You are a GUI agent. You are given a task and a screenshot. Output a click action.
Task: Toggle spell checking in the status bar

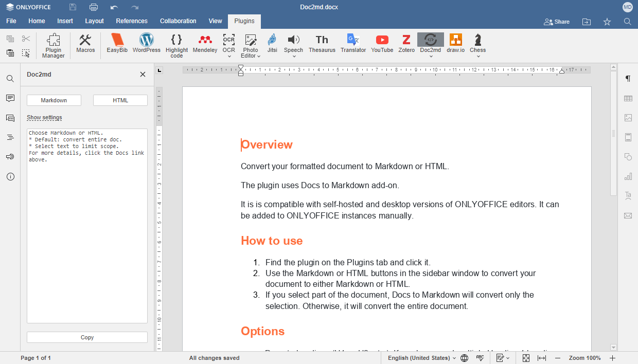480,358
